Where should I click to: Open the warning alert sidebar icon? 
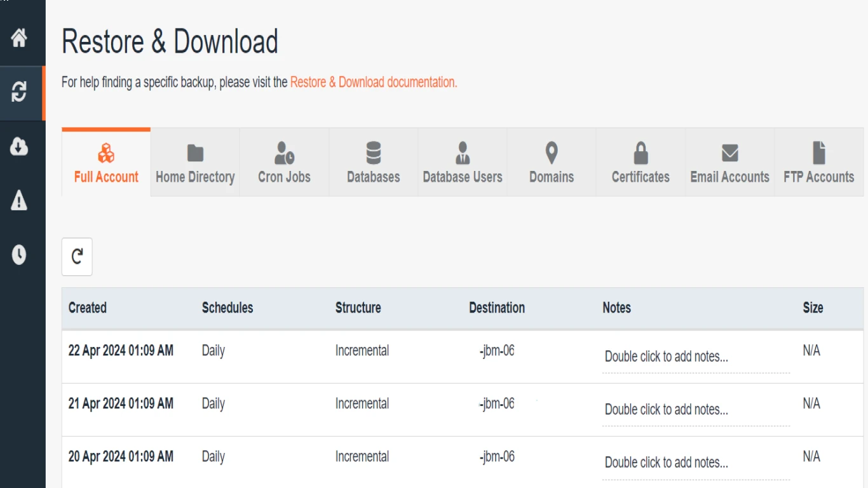[x=19, y=201]
